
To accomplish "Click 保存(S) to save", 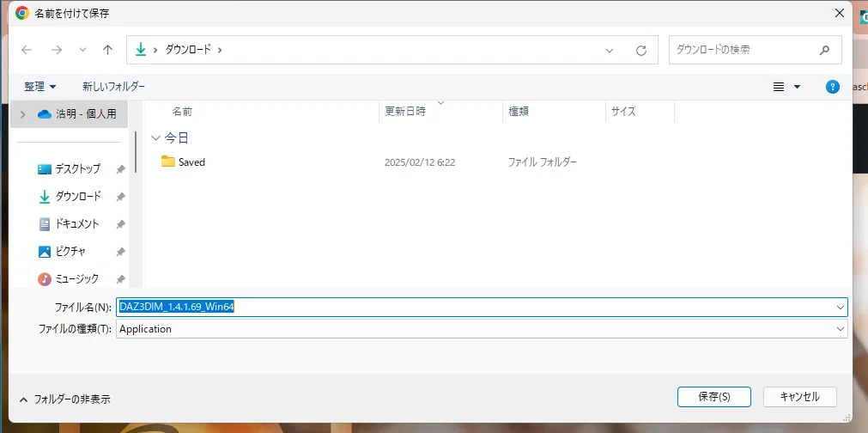I will pyautogui.click(x=714, y=397).
